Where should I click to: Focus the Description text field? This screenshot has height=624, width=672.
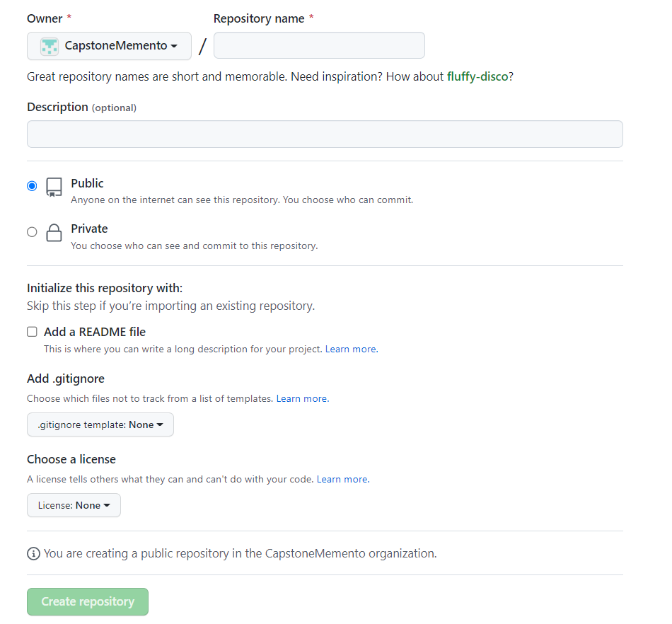[x=325, y=134]
